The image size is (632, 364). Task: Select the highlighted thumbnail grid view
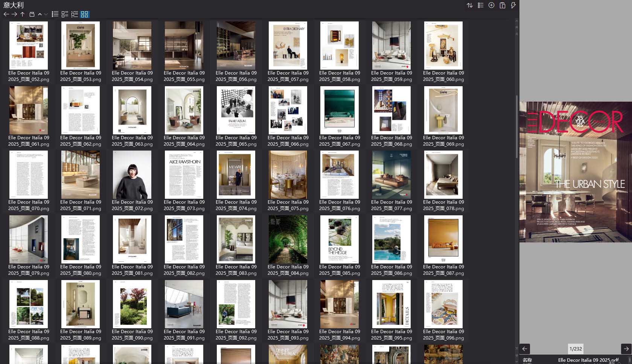click(x=84, y=14)
